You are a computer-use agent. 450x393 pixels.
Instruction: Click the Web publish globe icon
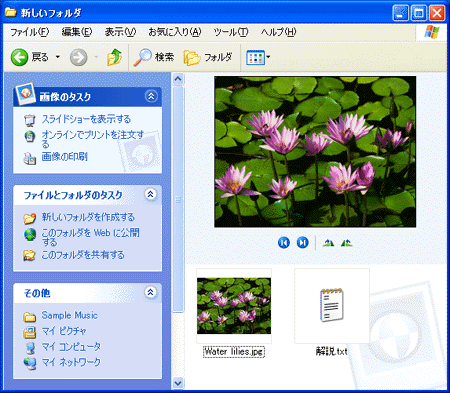click(30, 234)
